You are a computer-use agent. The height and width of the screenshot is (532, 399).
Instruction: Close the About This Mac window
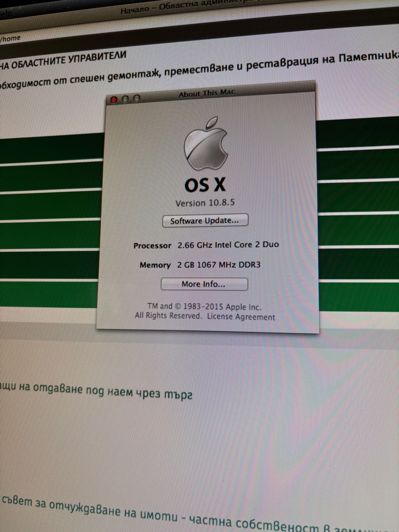[x=114, y=100]
